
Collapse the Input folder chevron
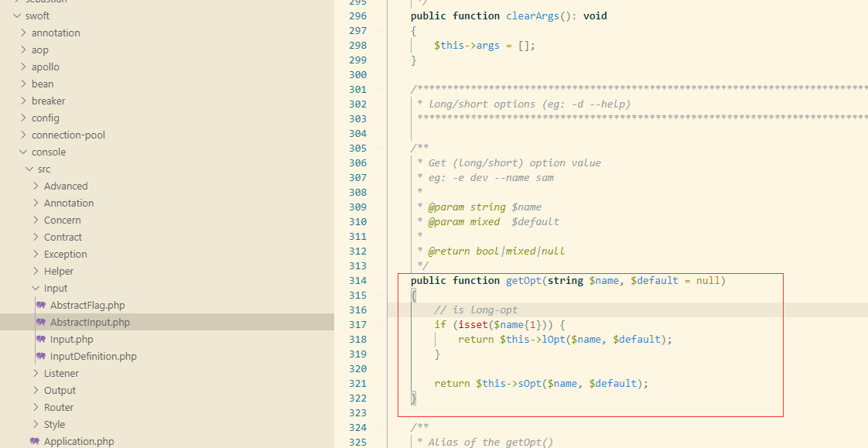coord(36,288)
